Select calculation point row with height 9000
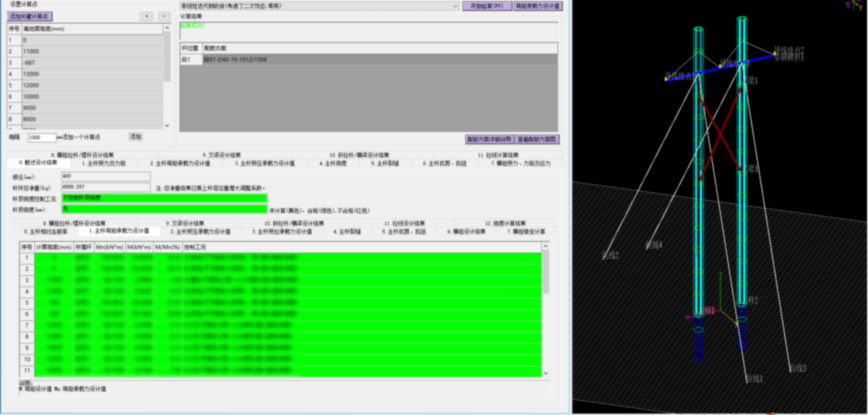Viewport: 868px width, 415px height. (92, 108)
